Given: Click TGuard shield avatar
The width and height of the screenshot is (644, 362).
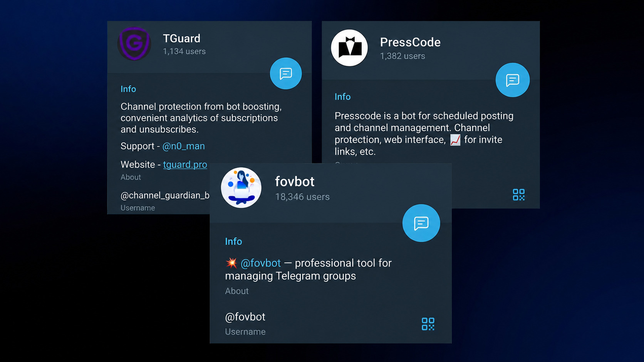Looking at the screenshot, I should click(134, 43).
